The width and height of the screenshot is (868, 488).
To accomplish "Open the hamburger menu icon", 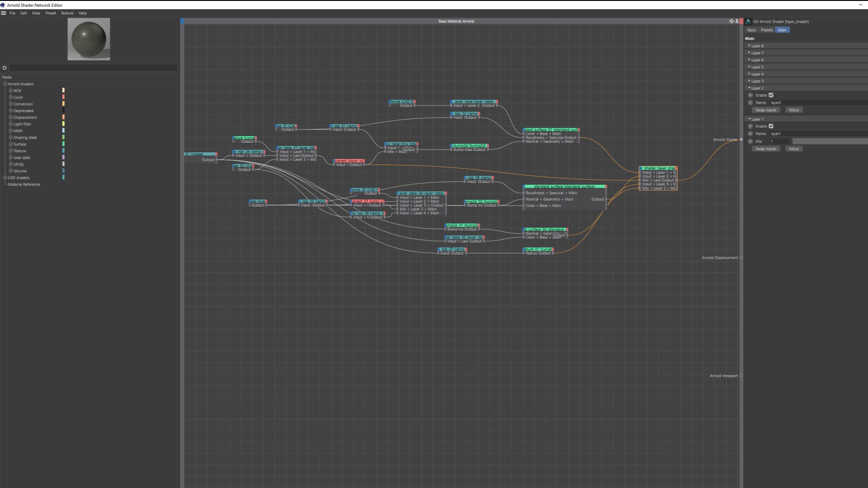I will click(x=4, y=13).
